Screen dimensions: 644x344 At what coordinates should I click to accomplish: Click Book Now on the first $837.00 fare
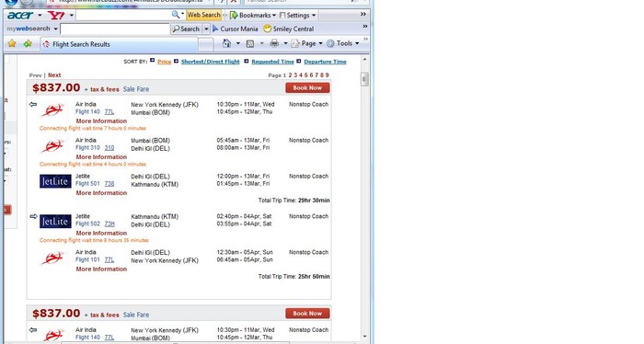(x=307, y=88)
